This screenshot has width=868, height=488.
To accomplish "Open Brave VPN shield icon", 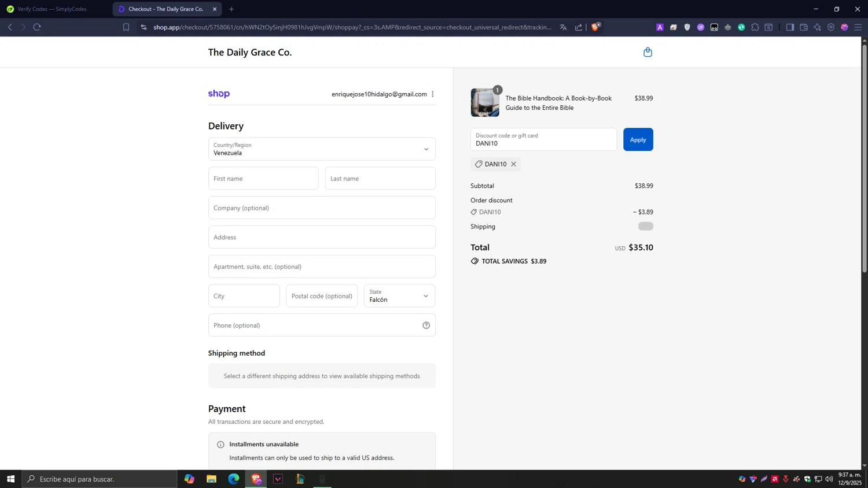I will [x=831, y=27].
